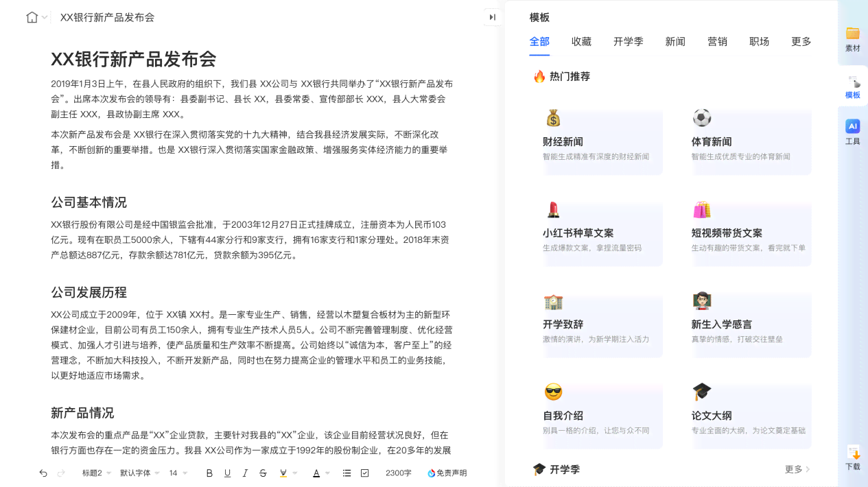The width and height of the screenshot is (868, 487).
Task: Open the 论文大纲 template title
Action: point(712,416)
